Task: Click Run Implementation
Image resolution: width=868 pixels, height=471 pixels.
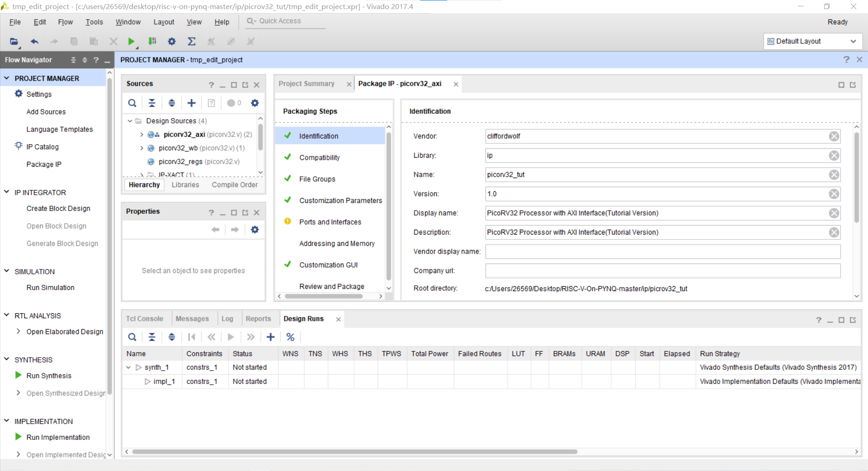Action: pyautogui.click(x=58, y=437)
